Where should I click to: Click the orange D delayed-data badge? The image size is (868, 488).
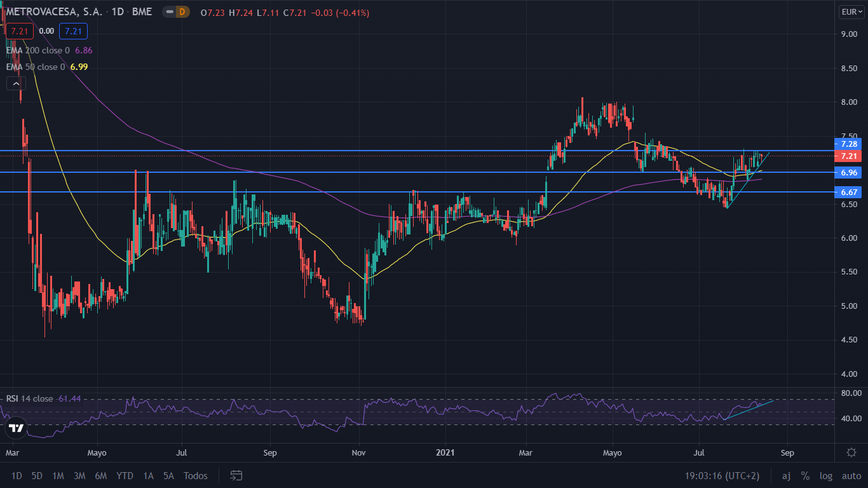click(182, 12)
